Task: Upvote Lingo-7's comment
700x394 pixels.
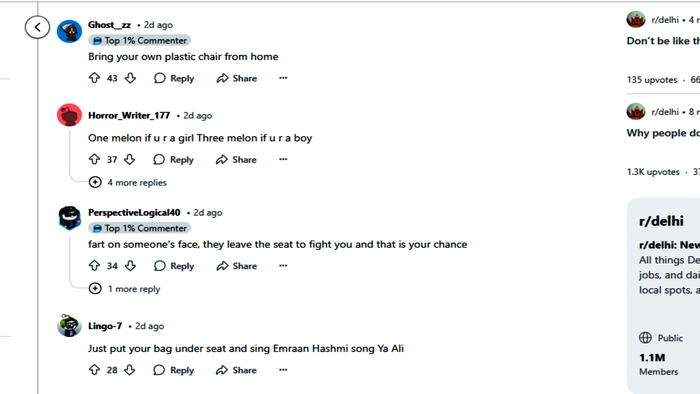Action: pos(94,370)
